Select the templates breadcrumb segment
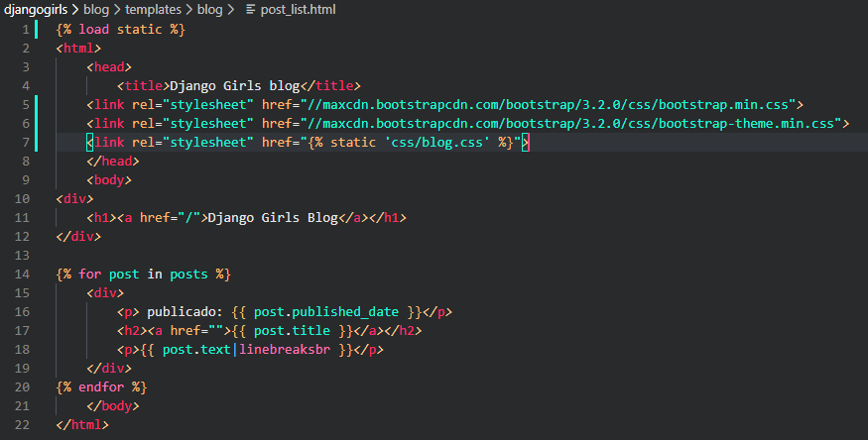 tap(154, 9)
